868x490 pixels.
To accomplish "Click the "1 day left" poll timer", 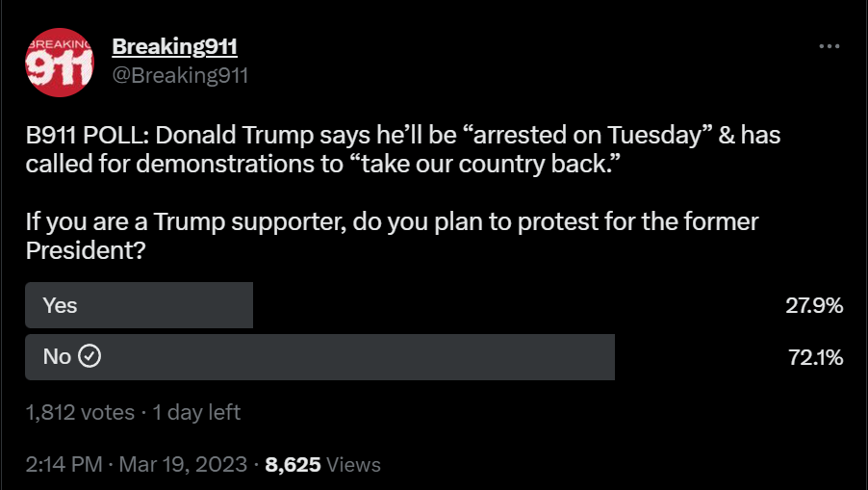I will (x=197, y=413).
